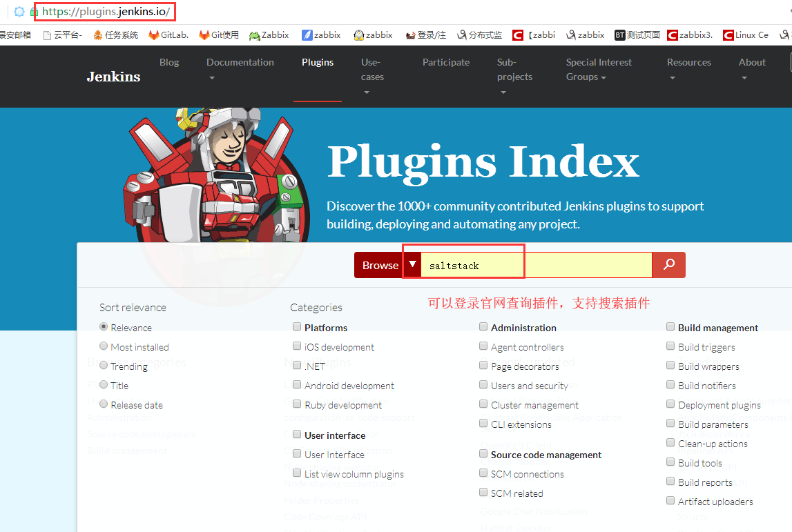Open the zabbix3. bookmark
Screen dimensions: 792x532
tap(690, 35)
